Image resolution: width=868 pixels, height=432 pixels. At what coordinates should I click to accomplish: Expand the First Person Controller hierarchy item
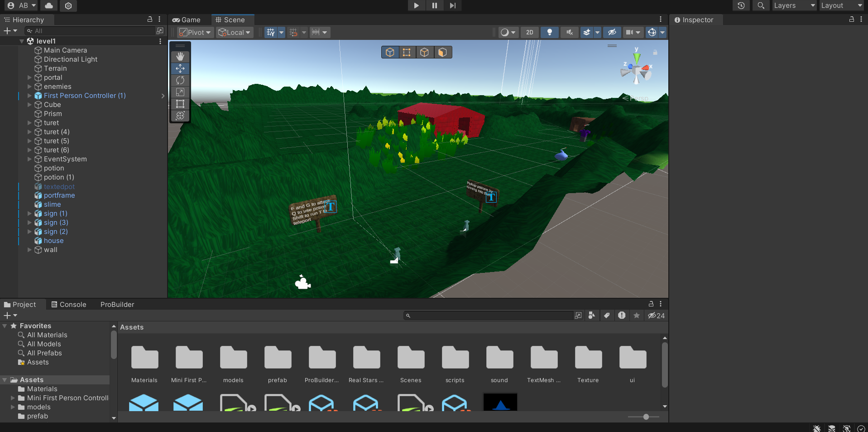(x=29, y=96)
